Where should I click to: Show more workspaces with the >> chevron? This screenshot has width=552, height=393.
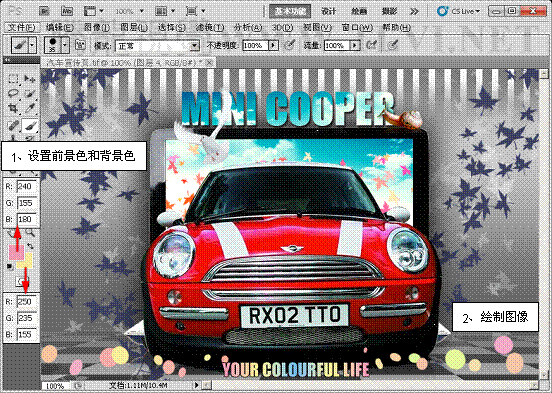tap(414, 11)
